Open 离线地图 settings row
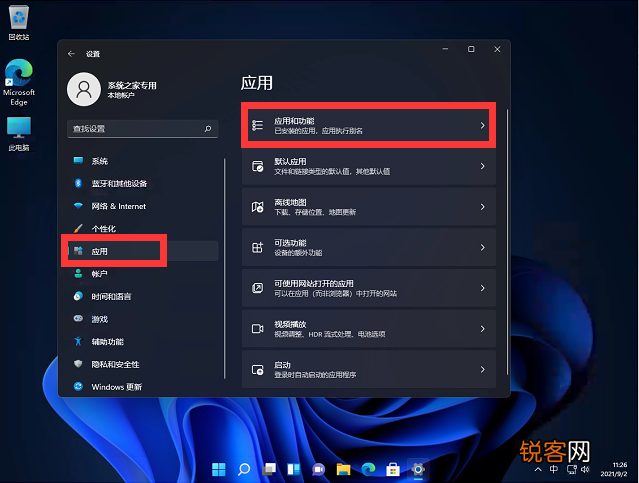The image size is (639, 483). [x=368, y=207]
